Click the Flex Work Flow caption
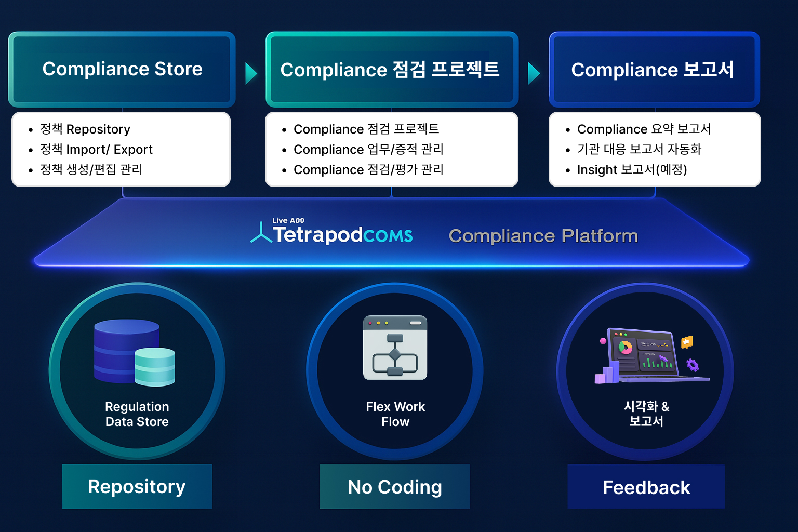The height and width of the screenshot is (532, 798). click(x=395, y=414)
